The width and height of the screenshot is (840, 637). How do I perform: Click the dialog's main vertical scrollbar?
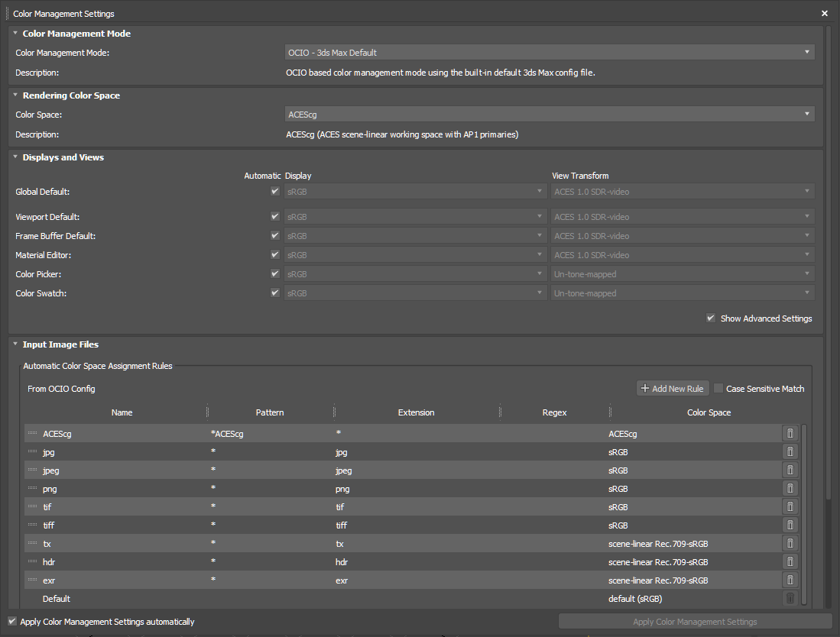(x=829, y=262)
